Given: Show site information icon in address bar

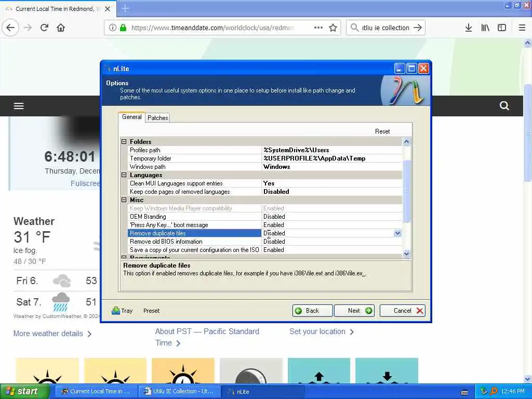Looking at the screenshot, I should 112,28.
